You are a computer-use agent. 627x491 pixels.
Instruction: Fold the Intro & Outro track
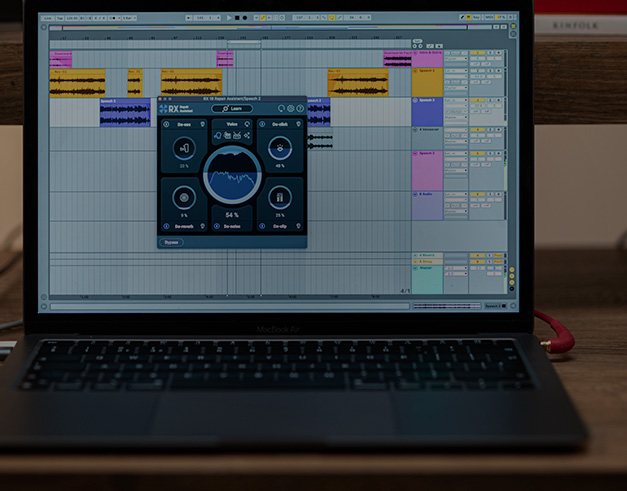(415, 53)
